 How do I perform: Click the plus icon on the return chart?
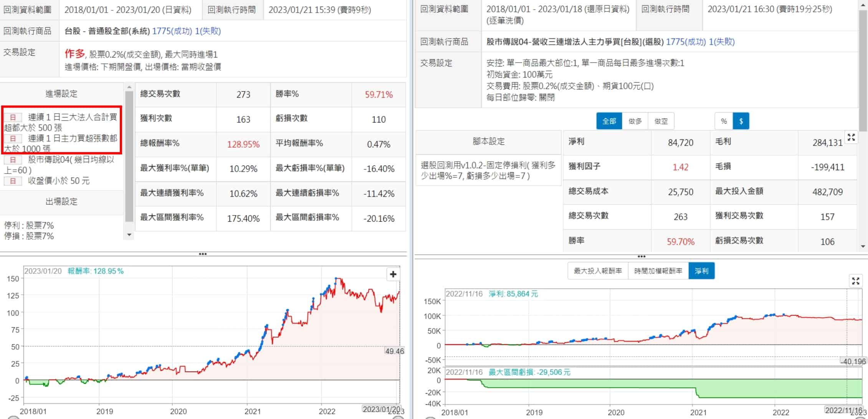393,274
